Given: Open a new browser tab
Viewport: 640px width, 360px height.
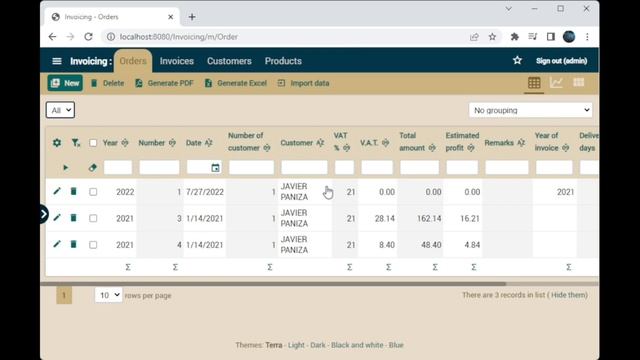Looking at the screenshot, I should point(192,17).
